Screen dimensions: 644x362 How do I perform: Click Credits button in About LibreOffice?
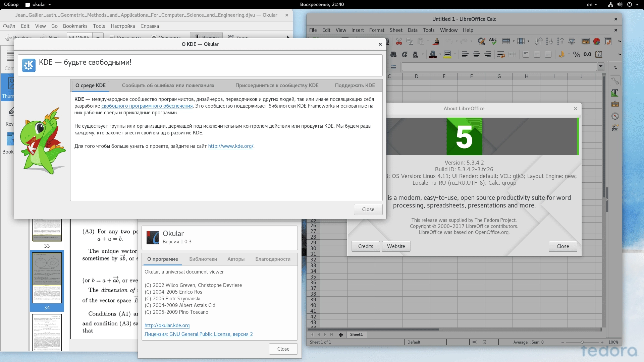366,246
